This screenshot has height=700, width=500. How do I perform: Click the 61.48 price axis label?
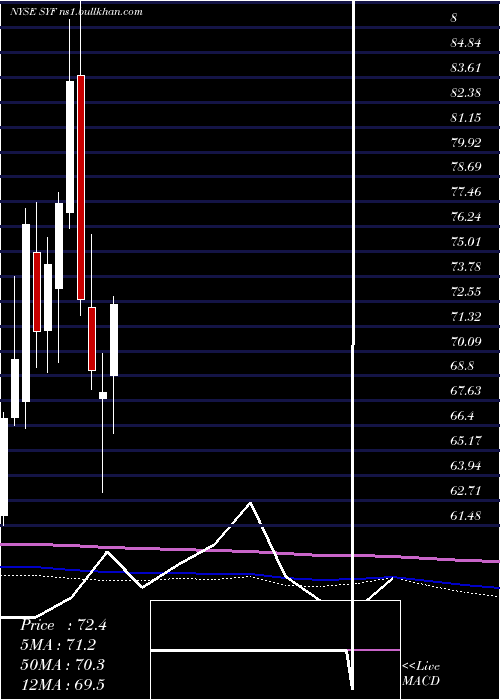[466, 516]
